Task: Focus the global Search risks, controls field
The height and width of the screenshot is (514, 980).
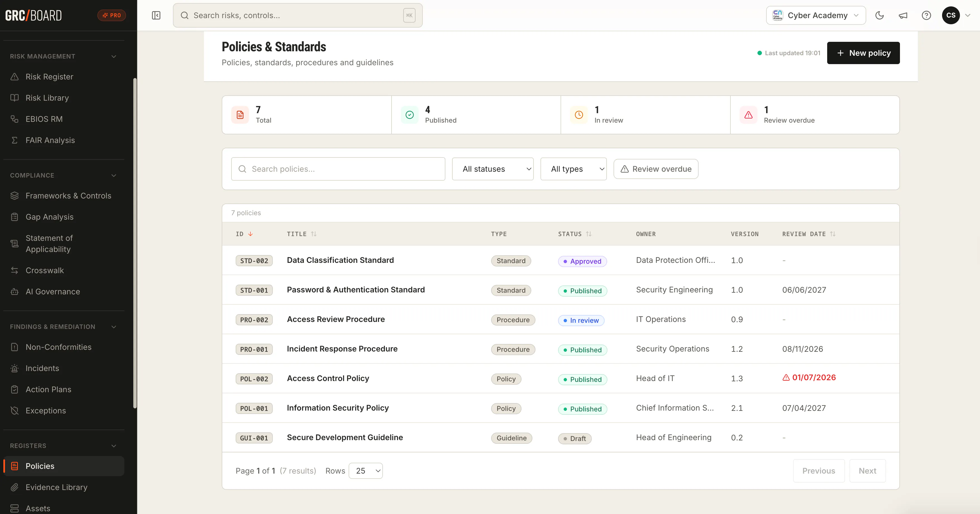Action: click(298, 15)
